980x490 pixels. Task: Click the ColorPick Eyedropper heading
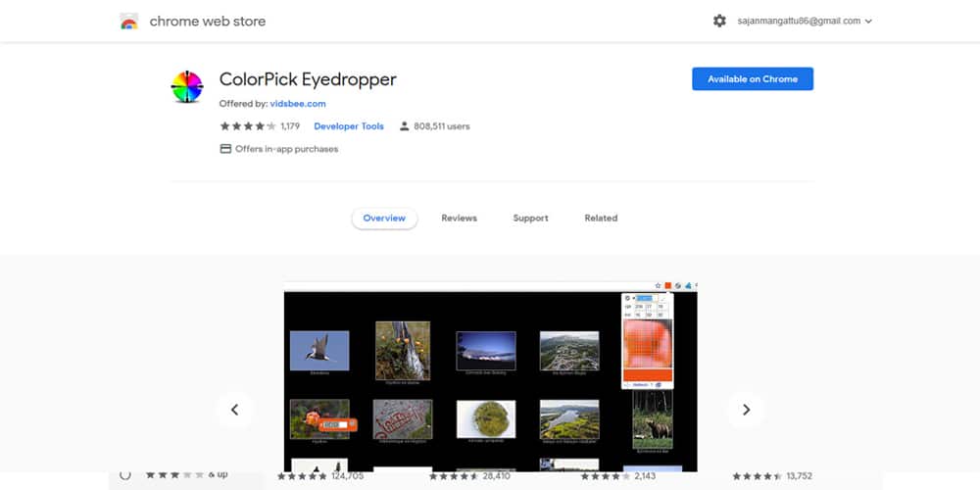coord(308,79)
